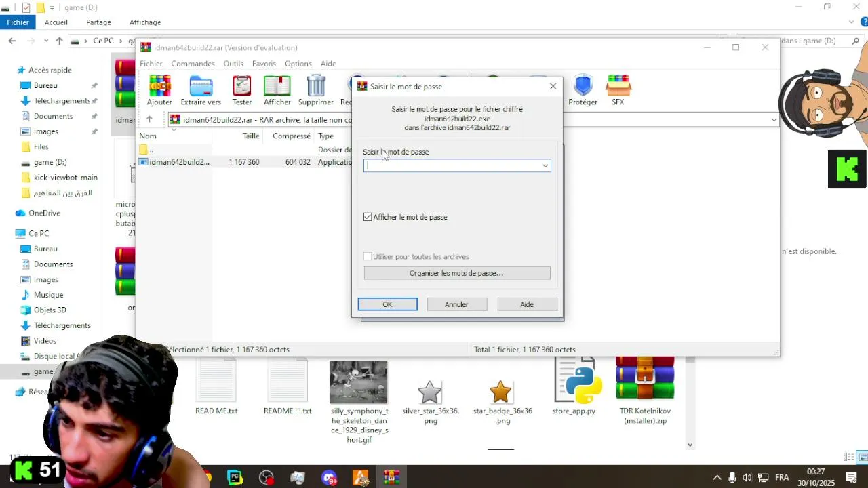Open the WinRAR Fichier menu
This screenshot has width=868, height=488.
tap(151, 64)
